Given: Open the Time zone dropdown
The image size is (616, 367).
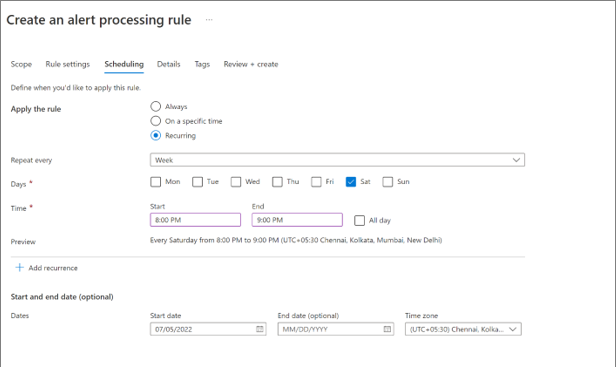Looking at the screenshot, I should tap(463, 329).
